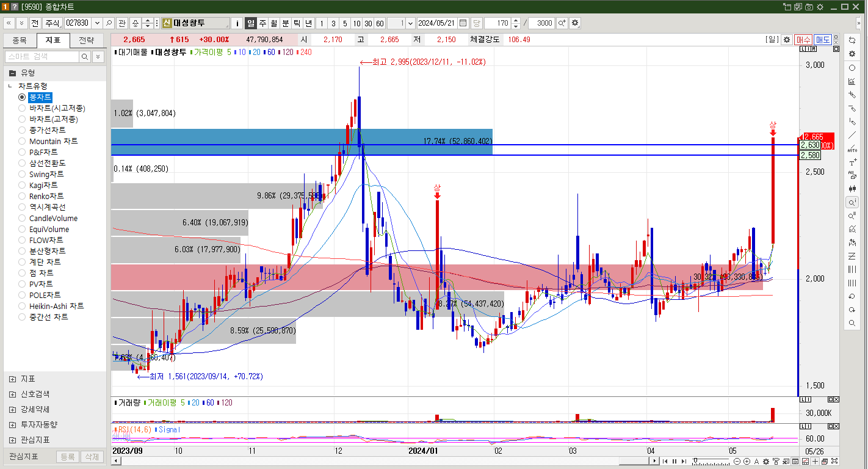Click the erase-all drawings tool
The width and height of the screenshot is (868, 469).
click(x=852, y=175)
